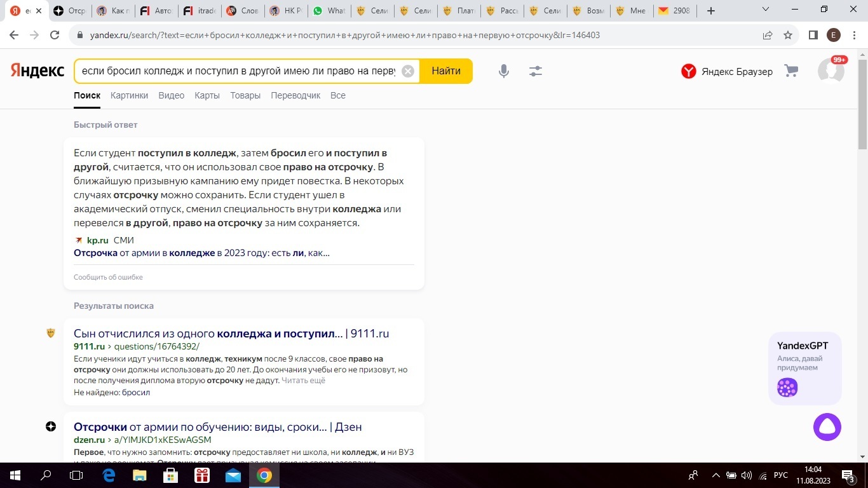The image size is (868, 488).
Task: Switch to the WhatsApp tab
Action: pos(329,11)
